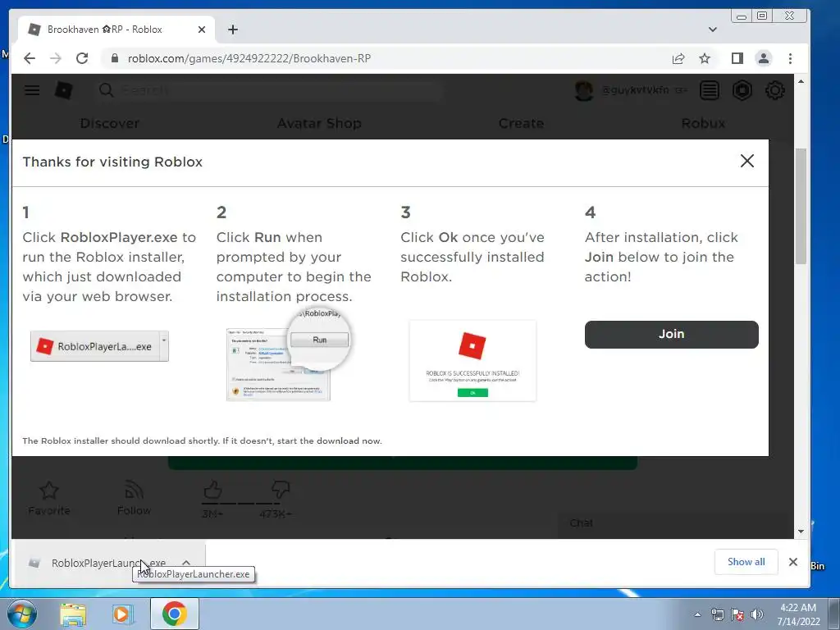
Task: Open the Robux section
Action: tap(703, 123)
